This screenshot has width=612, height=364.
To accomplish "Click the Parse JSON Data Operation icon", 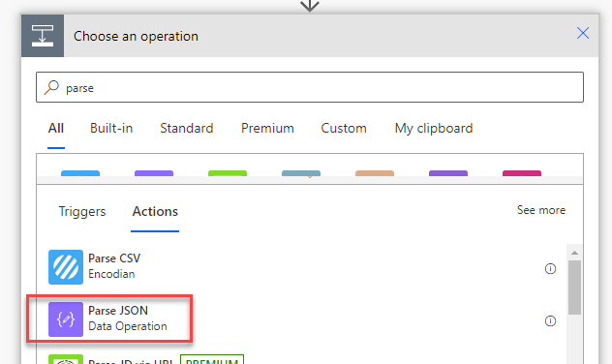I will [x=66, y=319].
